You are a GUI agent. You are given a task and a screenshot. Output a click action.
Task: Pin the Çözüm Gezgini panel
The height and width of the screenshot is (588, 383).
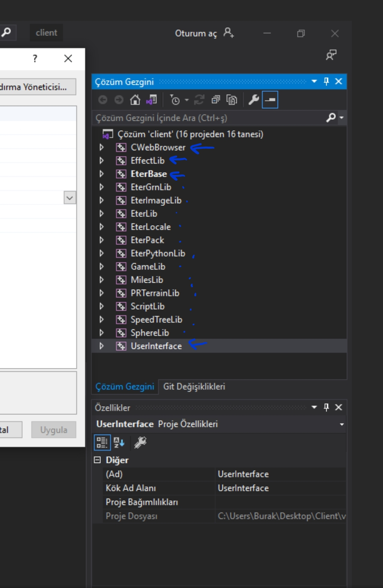326,81
